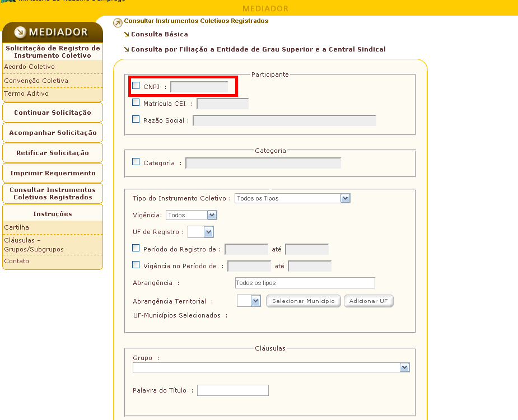The height and width of the screenshot is (420, 518).
Task: Open the Consulta Básica link
Action: (x=159, y=35)
